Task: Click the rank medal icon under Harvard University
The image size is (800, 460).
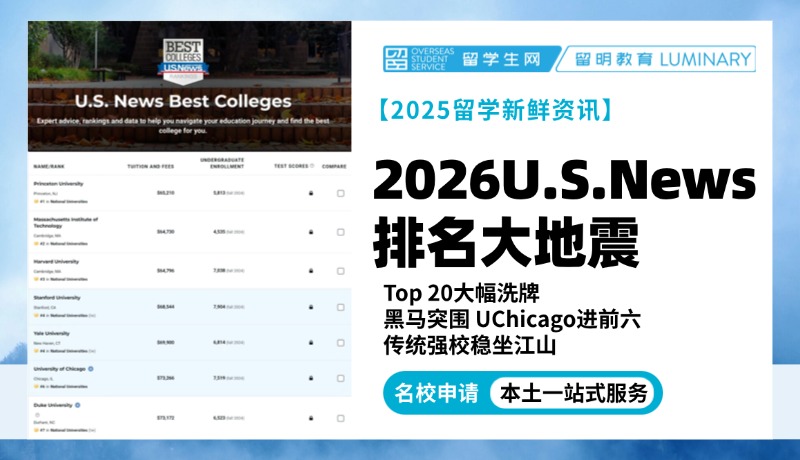Action: click(x=36, y=279)
